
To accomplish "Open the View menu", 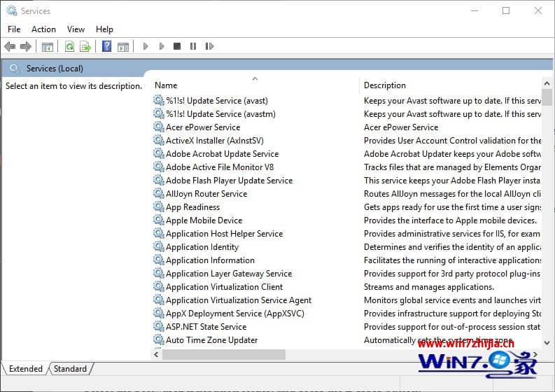I will pyautogui.click(x=76, y=29).
